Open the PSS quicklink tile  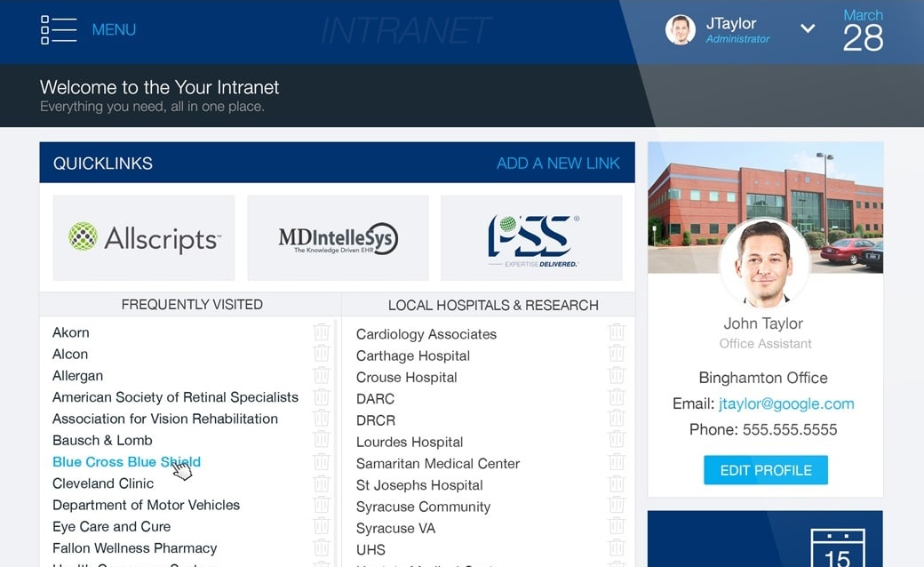coord(531,238)
